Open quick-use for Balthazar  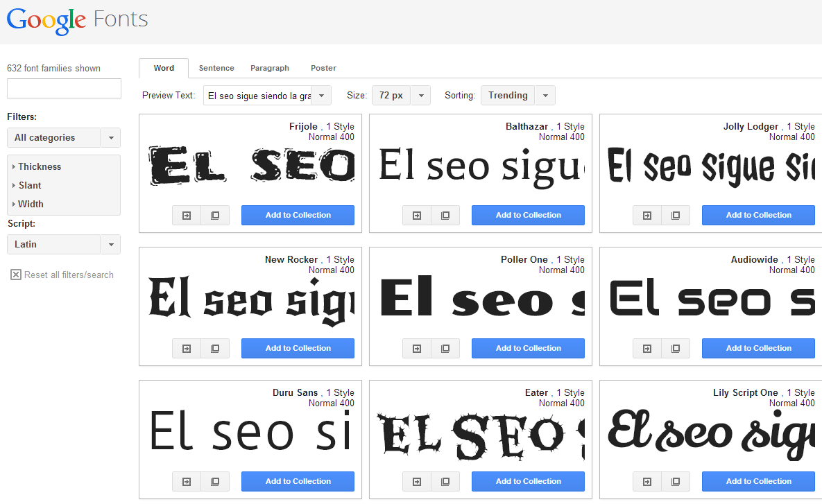coord(416,215)
